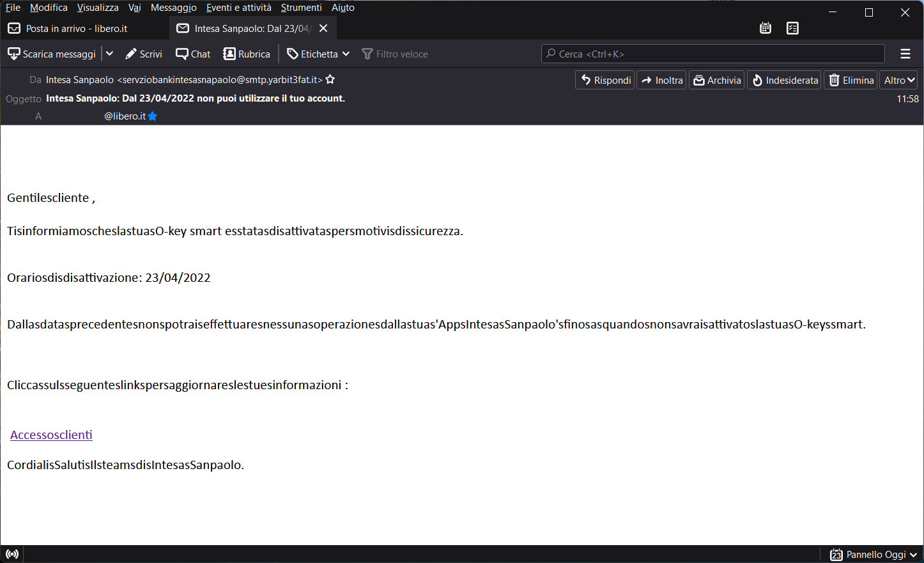Viewport: 924px width, 563px height.
Task: Expand the Scarica messaggi dropdown arrow
Action: (109, 54)
